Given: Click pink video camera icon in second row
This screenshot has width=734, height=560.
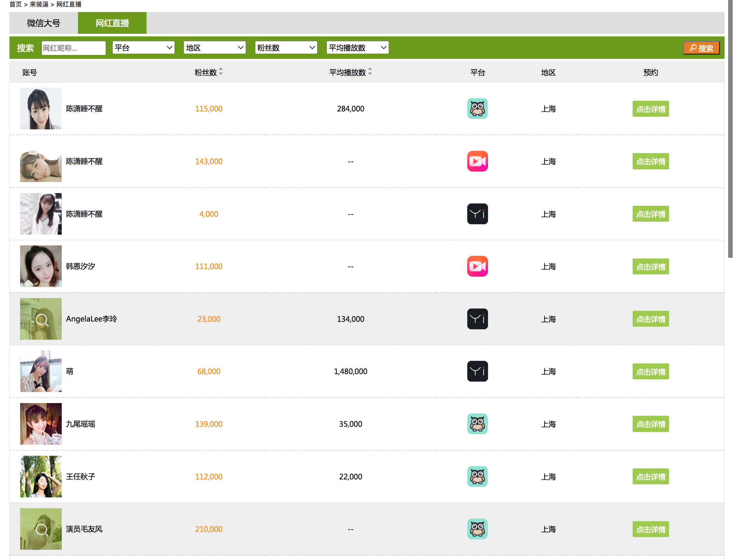Looking at the screenshot, I should (x=477, y=161).
